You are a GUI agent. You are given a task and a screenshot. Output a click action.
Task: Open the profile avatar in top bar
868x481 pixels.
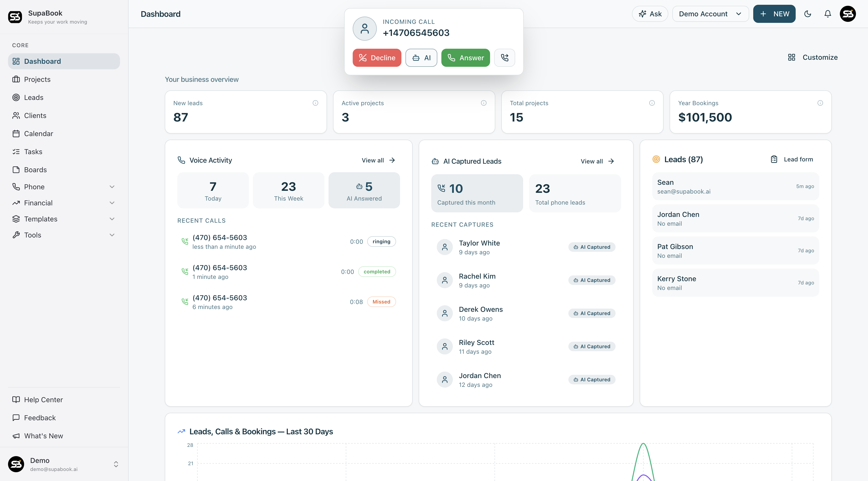848,14
